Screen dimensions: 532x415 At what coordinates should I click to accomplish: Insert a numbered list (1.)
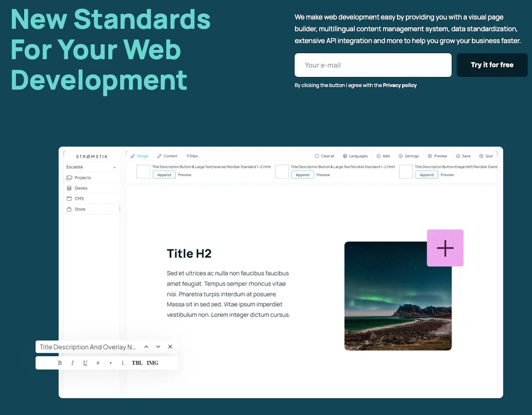(x=123, y=363)
